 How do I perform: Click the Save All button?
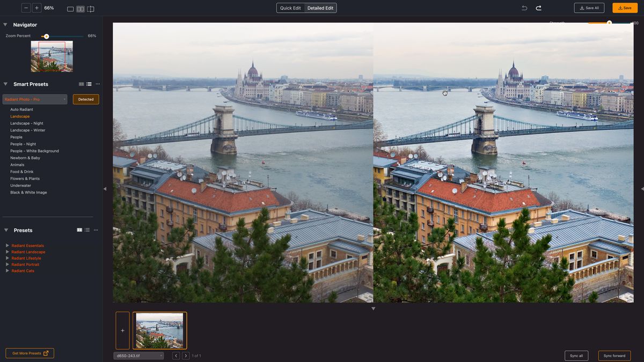pos(589,8)
